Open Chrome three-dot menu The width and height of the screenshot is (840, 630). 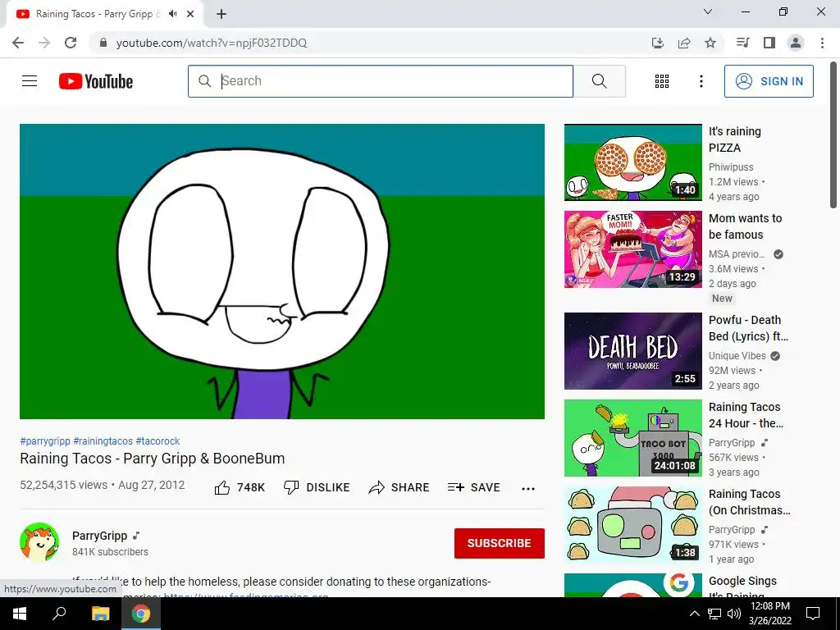pos(822,43)
